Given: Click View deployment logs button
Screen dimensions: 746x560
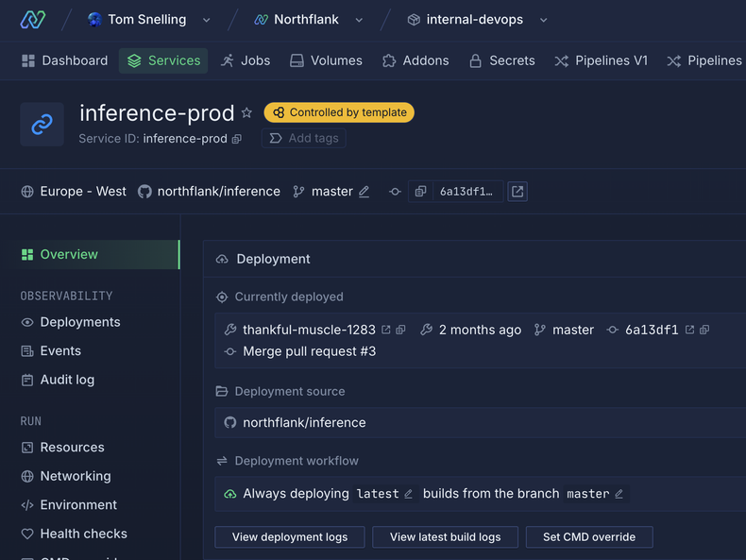Looking at the screenshot, I should pos(290,537).
